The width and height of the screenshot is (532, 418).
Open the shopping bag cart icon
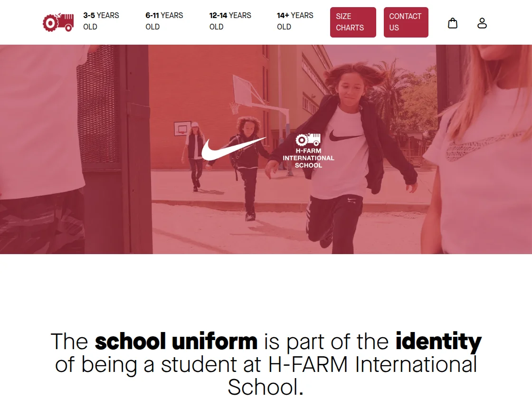453,23
